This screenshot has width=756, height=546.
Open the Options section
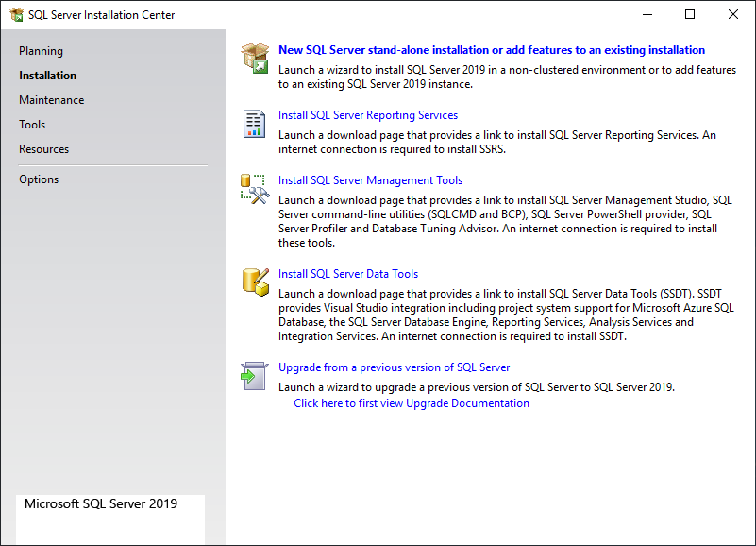point(39,179)
